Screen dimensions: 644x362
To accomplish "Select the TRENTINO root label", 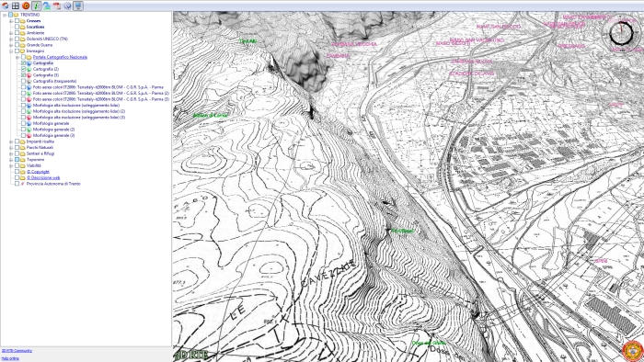I will click(x=30, y=15).
